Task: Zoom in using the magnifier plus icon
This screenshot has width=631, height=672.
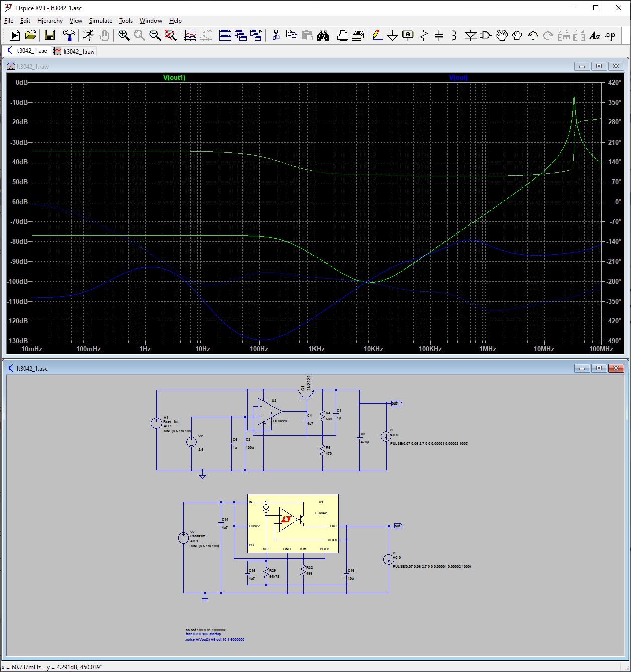Action: click(124, 35)
